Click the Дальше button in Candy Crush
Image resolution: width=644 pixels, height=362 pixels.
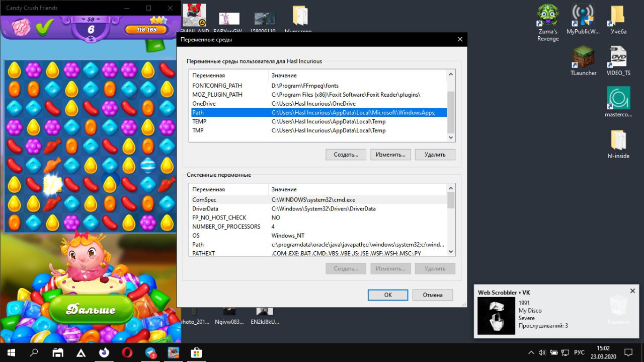pyautogui.click(x=92, y=309)
